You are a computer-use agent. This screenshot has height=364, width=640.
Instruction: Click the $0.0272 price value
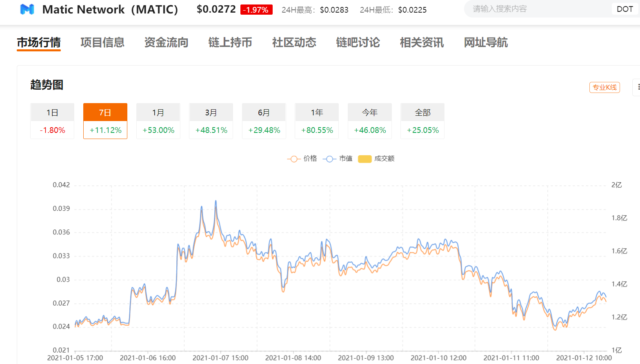coord(216,9)
